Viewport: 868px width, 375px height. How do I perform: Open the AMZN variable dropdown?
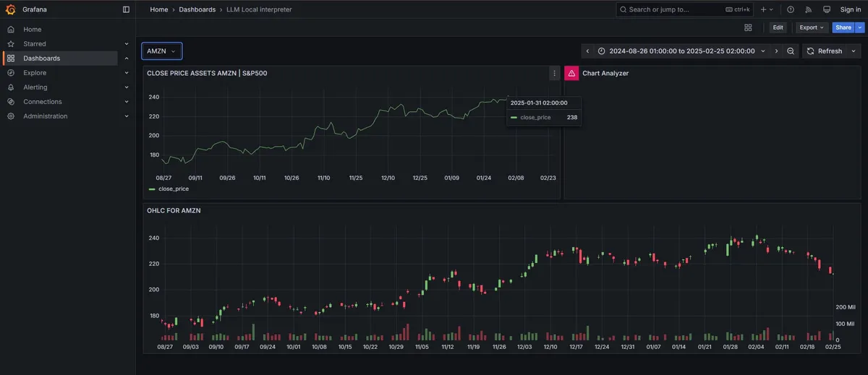[x=161, y=51]
